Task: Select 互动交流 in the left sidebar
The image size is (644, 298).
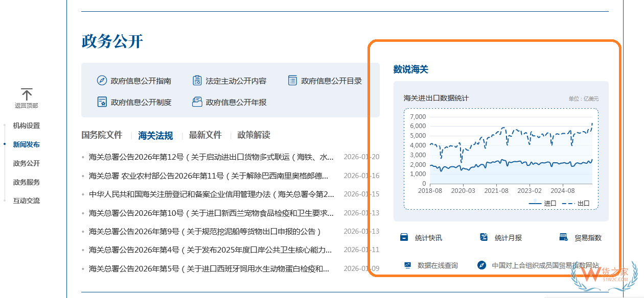Action: coord(26,200)
